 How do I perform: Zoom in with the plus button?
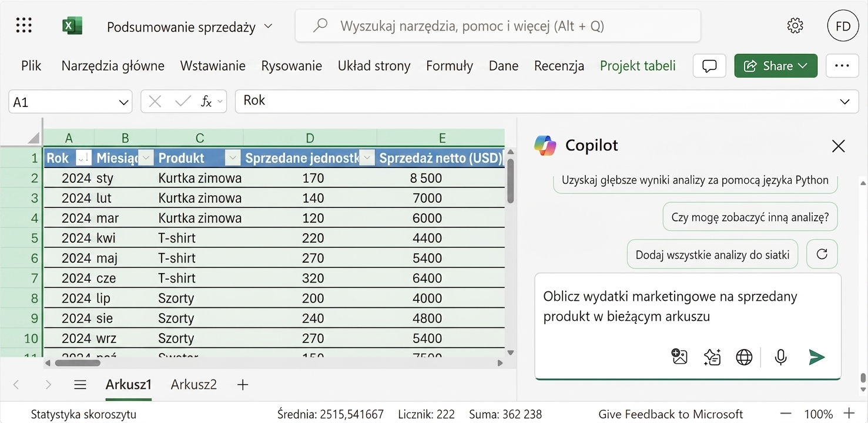pos(849,414)
